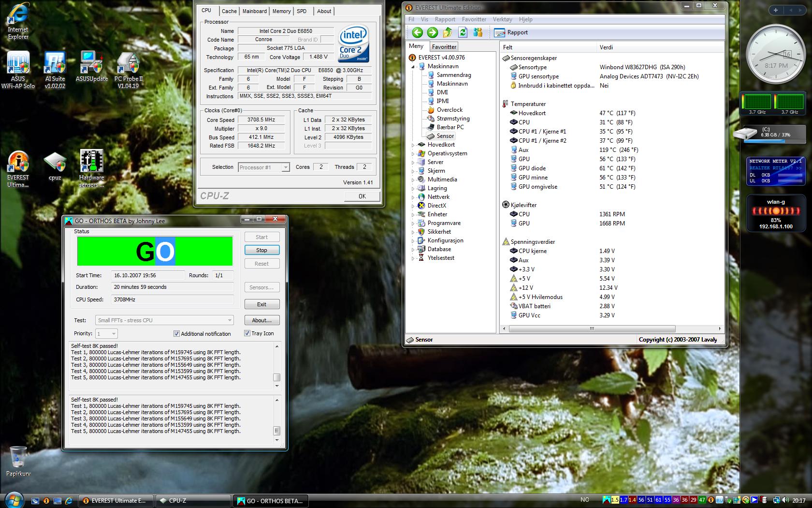The image size is (812, 508).
Task: Expand Multimedia tree node
Action: (x=413, y=180)
